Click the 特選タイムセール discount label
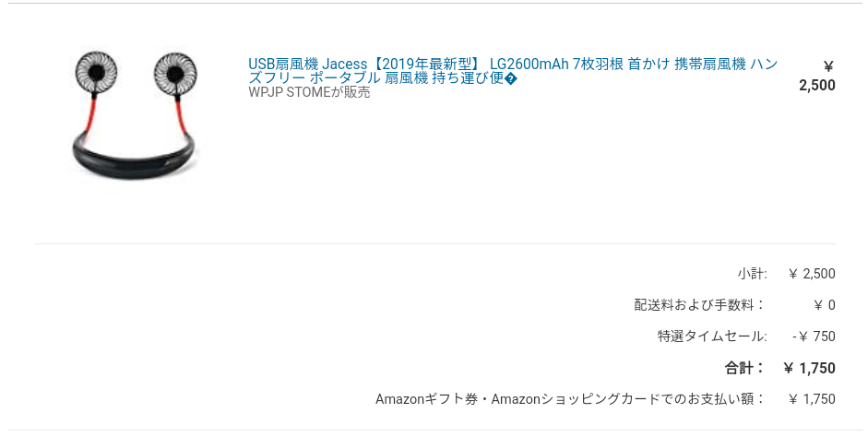 712,337
